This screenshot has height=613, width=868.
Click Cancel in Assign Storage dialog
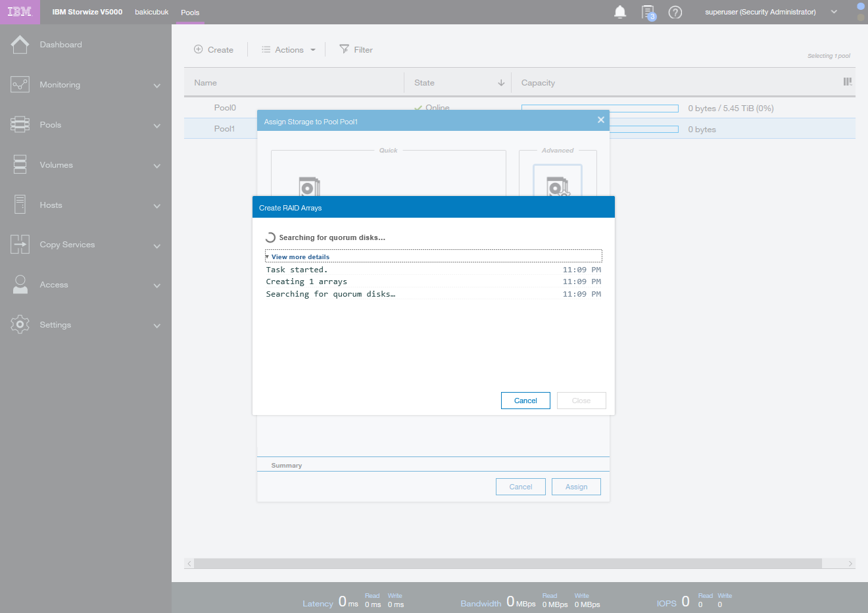click(x=520, y=487)
